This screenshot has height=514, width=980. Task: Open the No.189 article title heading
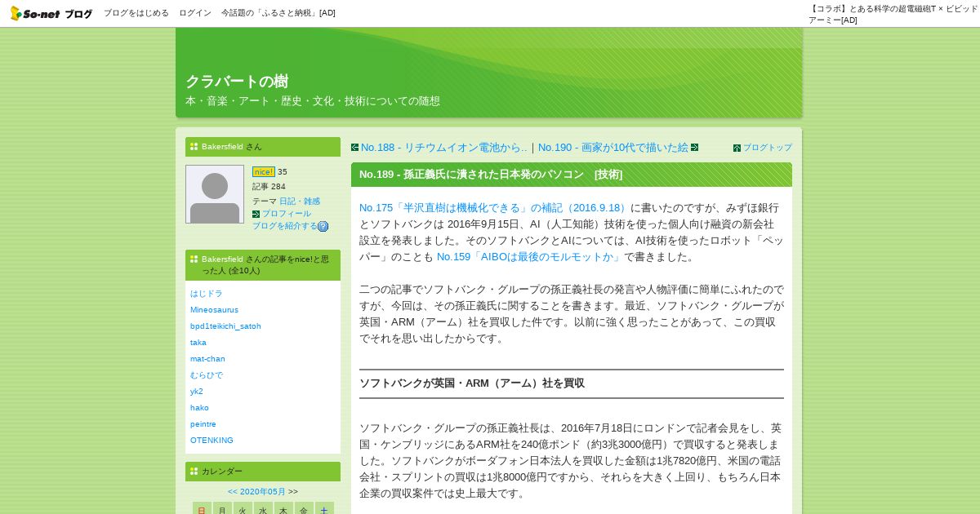tap(491, 175)
